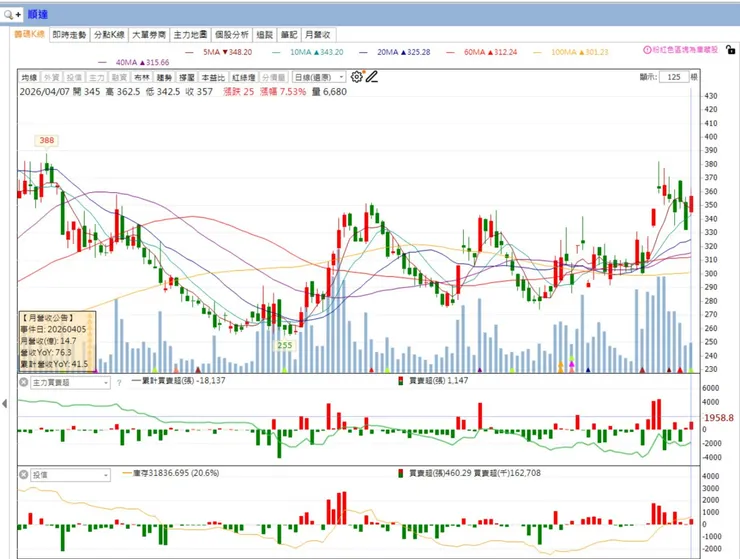Click the 漲幅 7.53% value
This screenshot has height=559, width=740.
(x=283, y=92)
